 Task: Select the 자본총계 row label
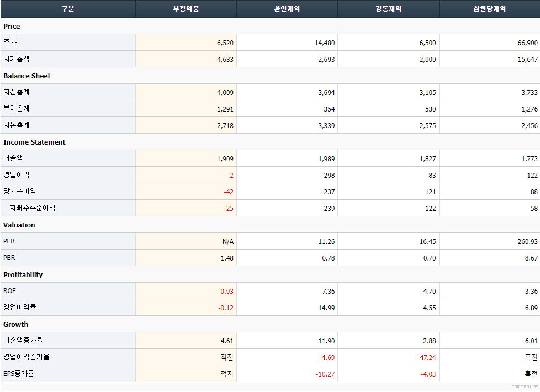[x=68, y=125]
